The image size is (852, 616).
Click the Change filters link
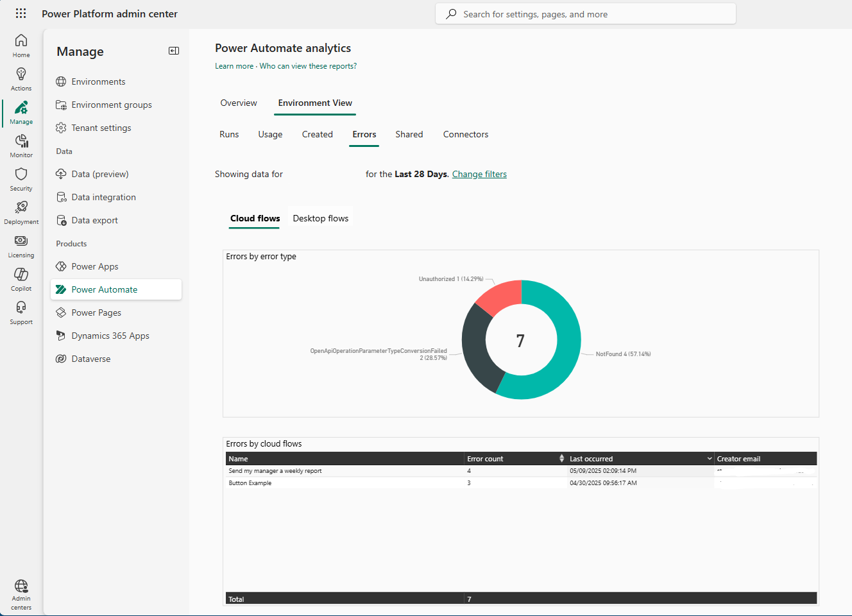(x=479, y=174)
